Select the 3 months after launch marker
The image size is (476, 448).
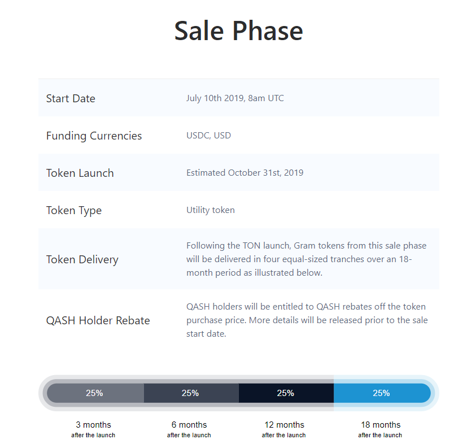pyautogui.click(x=93, y=429)
